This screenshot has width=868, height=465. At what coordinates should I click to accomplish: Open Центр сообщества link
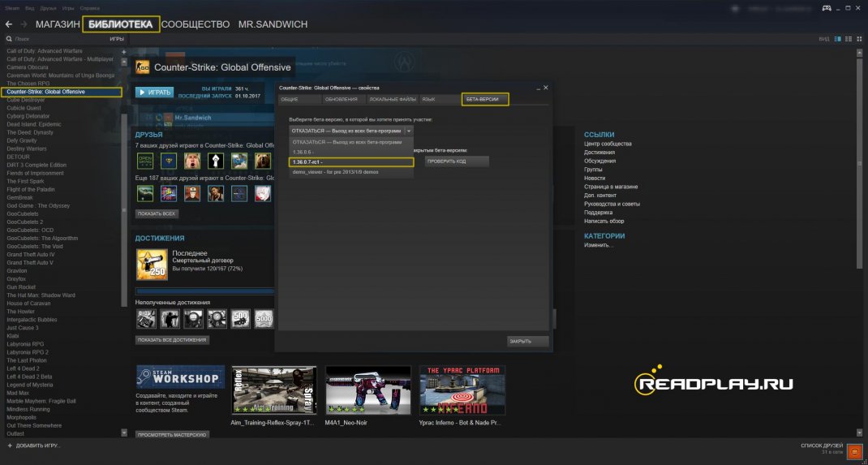(x=608, y=144)
